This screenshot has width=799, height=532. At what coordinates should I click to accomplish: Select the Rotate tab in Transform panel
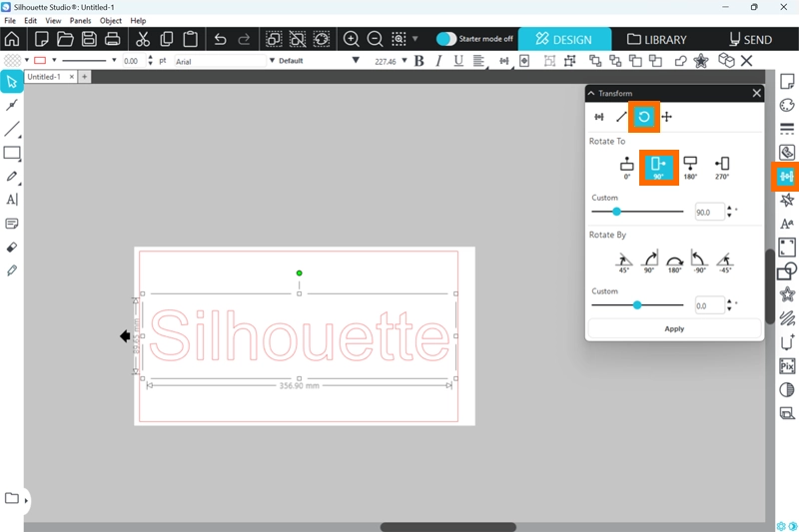point(644,117)
